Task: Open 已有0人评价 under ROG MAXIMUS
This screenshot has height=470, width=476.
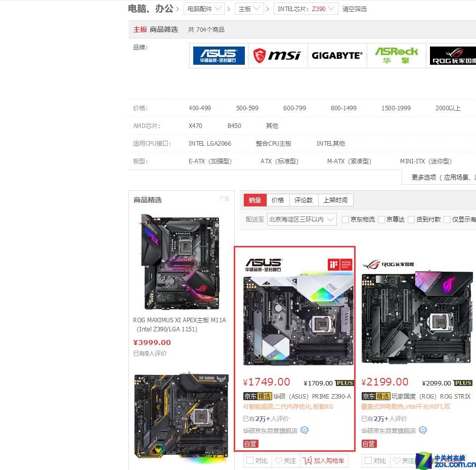Action: point(150,354)
